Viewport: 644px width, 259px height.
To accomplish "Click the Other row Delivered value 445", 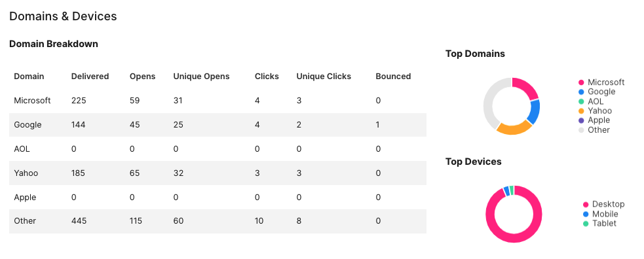I will click(x=79, y=221).
